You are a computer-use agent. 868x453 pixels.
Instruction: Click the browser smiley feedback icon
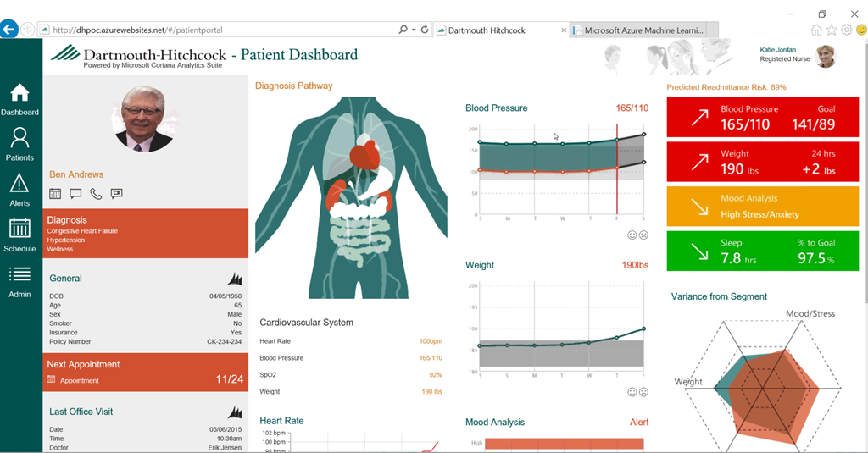[x=861, y=30]
